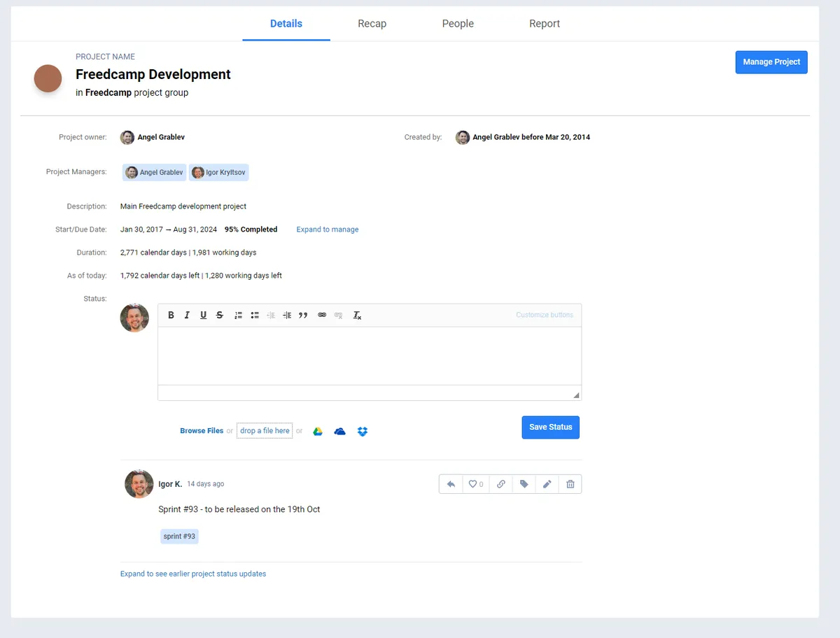Click the insert link icon in toolbar
840x638 pixels.
[322, 316]
